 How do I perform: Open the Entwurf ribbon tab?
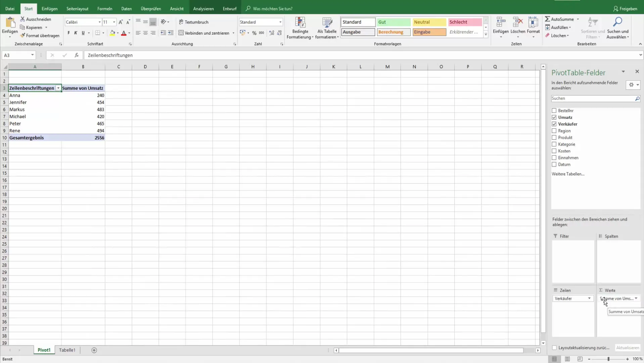coord(230,8)
